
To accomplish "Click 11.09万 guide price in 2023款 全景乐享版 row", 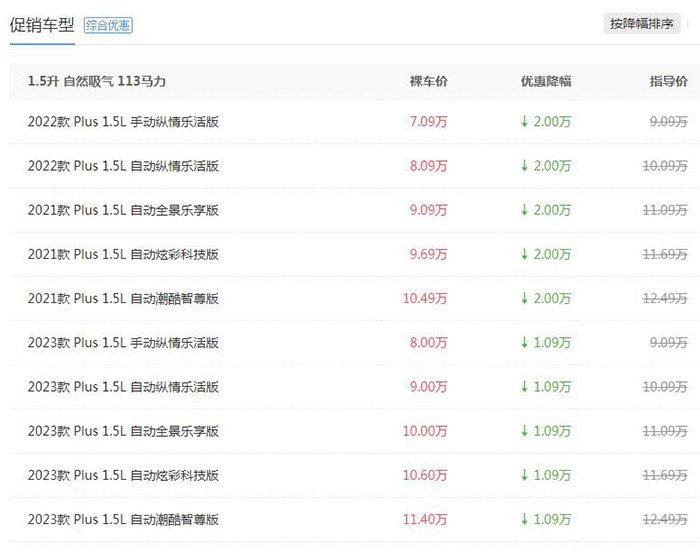I will click(665, 431).
